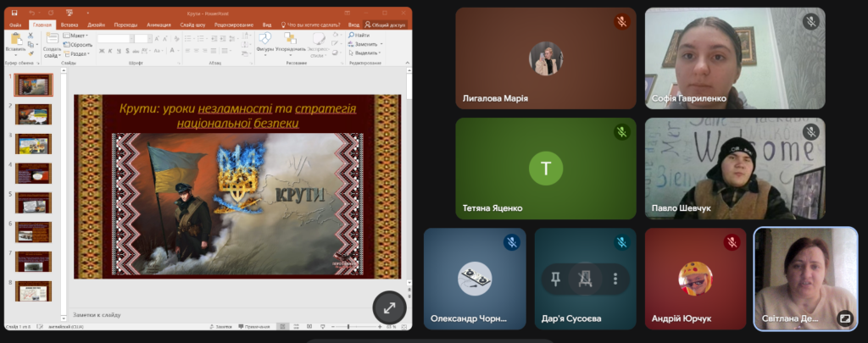Image resolution: width=868 pixels, height=343 pixels.
Task: Click the Сбросить reset button
Action: pyautogui.click(x=80, y=44)
